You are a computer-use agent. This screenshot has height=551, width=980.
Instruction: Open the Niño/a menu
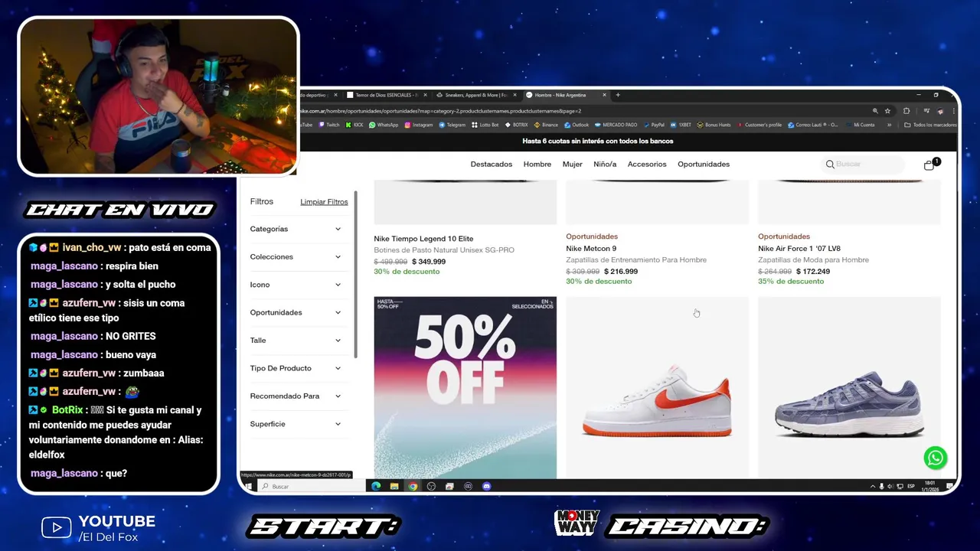(x=605, y=165)
